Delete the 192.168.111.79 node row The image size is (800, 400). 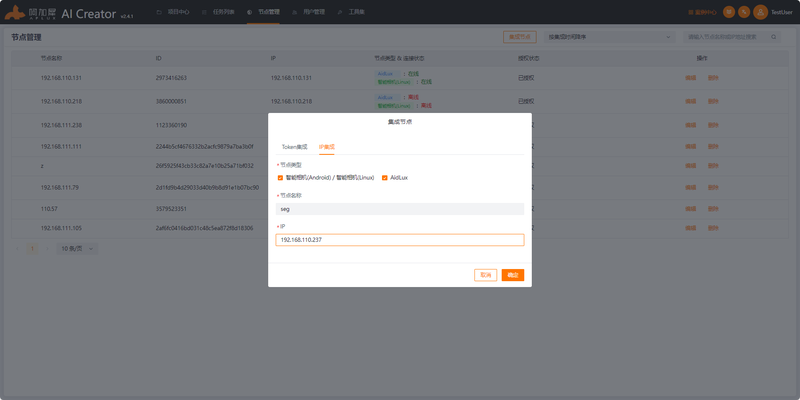[713, 187]
